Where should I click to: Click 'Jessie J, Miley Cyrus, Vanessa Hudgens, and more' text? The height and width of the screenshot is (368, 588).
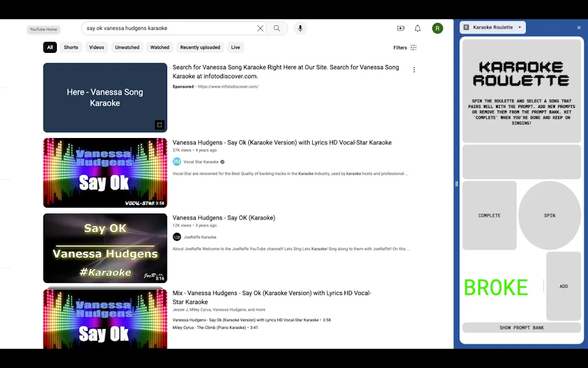point(219,310)
